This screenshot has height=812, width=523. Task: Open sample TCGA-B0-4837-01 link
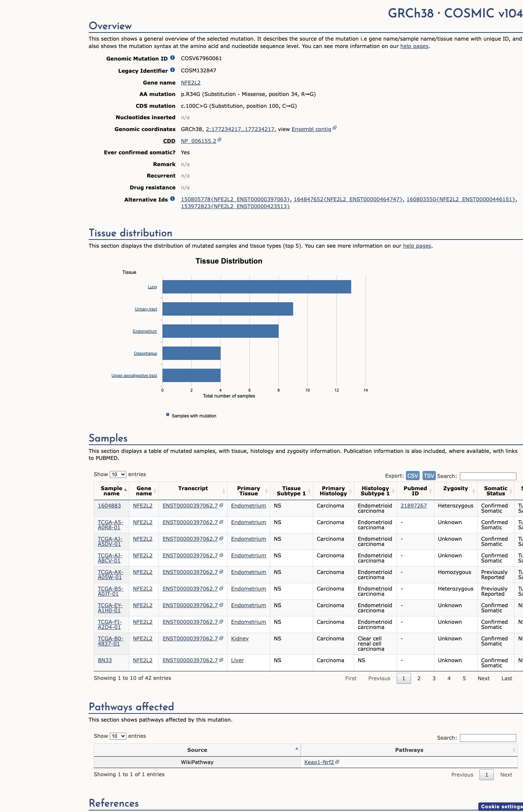pos(110,641)
